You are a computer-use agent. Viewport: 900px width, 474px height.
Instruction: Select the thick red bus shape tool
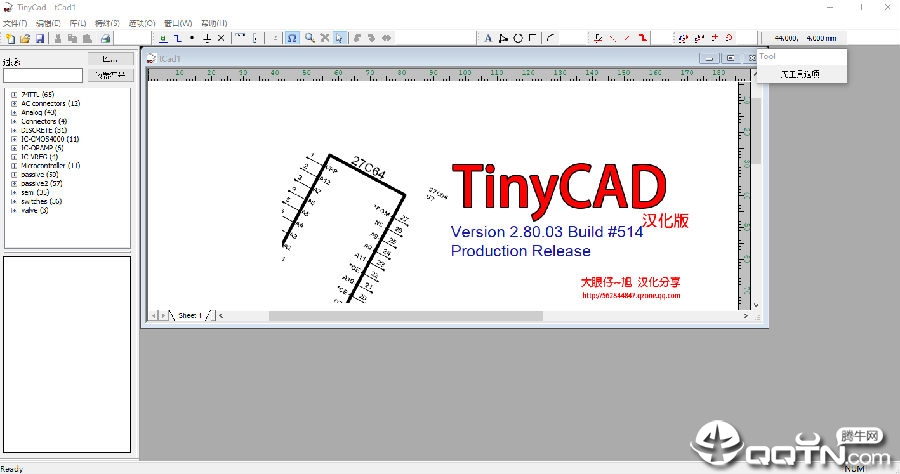(x=643, y=38)
